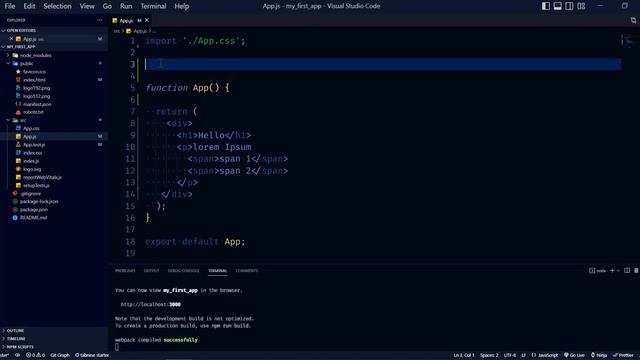Viewport: 640px width, 360px height.
Task: Open App.css file in src
Action: (x=31, y=128)
